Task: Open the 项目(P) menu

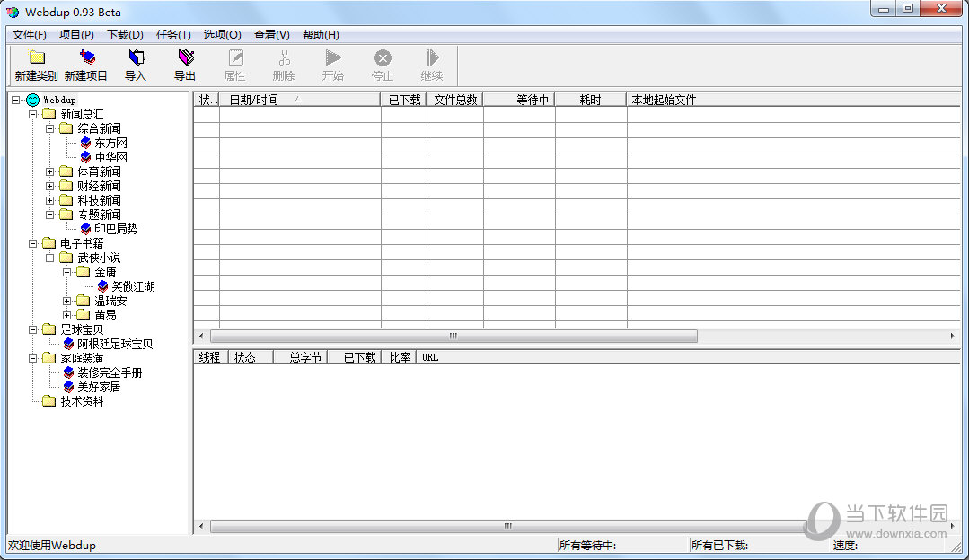Action: [x=76, y=35]
